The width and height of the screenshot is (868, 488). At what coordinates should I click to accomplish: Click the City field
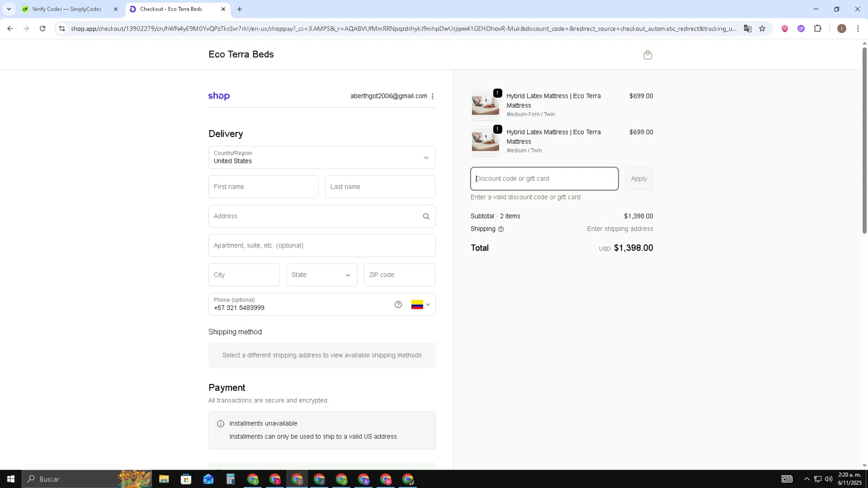click(244, 275)
